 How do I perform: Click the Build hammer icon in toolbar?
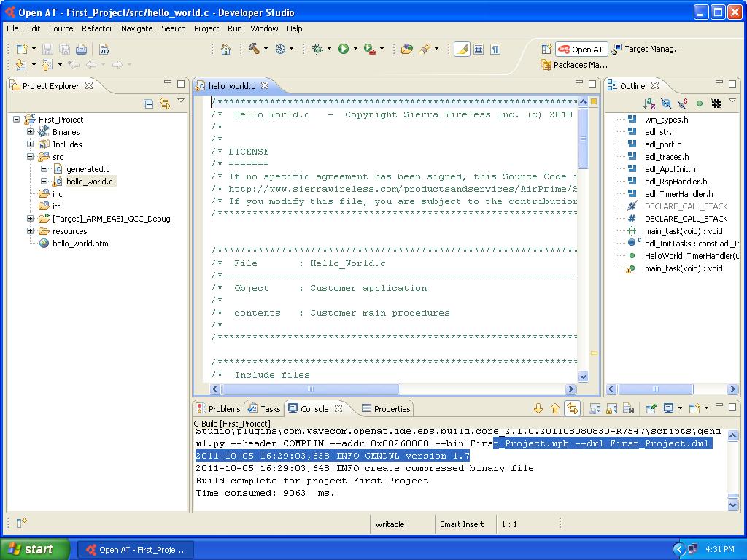(x=254, y=49)
